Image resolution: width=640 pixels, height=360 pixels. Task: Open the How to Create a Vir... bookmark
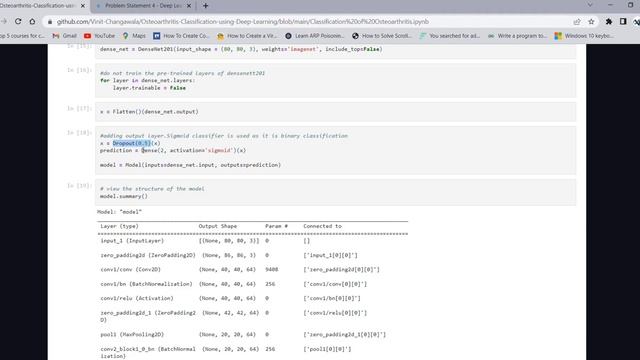coord(247,36)
